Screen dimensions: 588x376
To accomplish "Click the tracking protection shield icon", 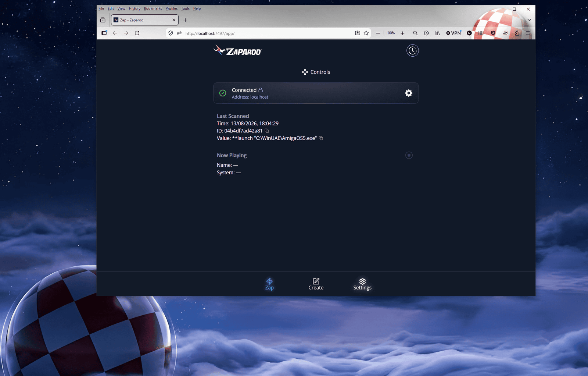I will pyautogui.click(x=171, y=33).
